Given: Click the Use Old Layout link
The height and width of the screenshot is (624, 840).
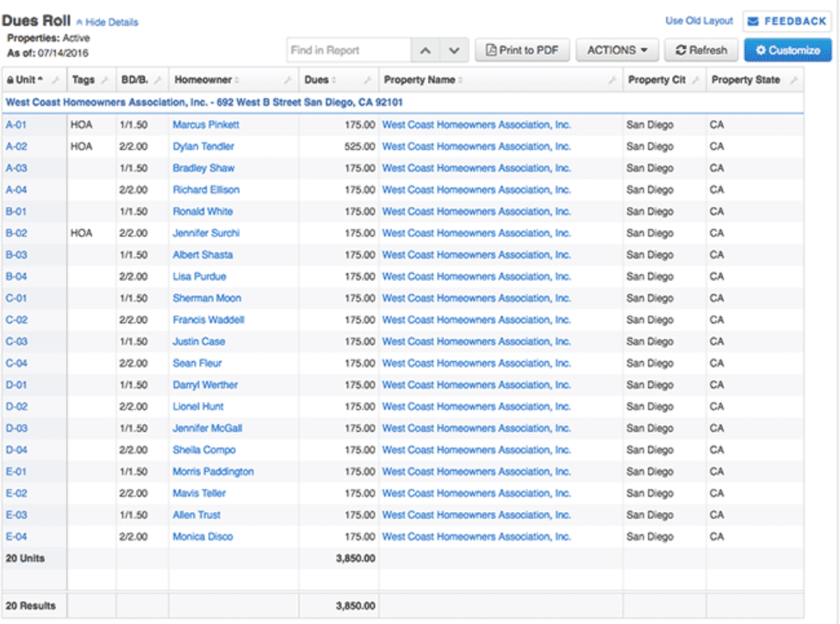Looking at the screenshot, I should pyautogui.click(x=699, y=21).
